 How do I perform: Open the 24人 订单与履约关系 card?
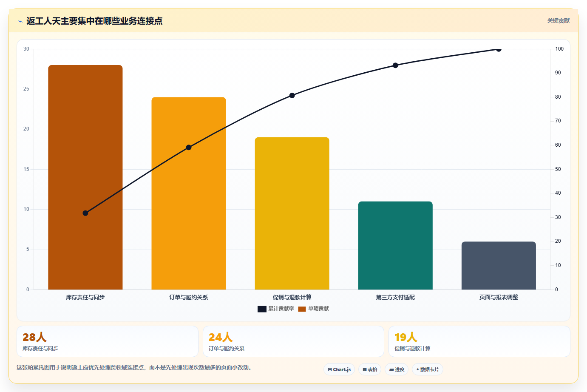[x=293, y=341]
